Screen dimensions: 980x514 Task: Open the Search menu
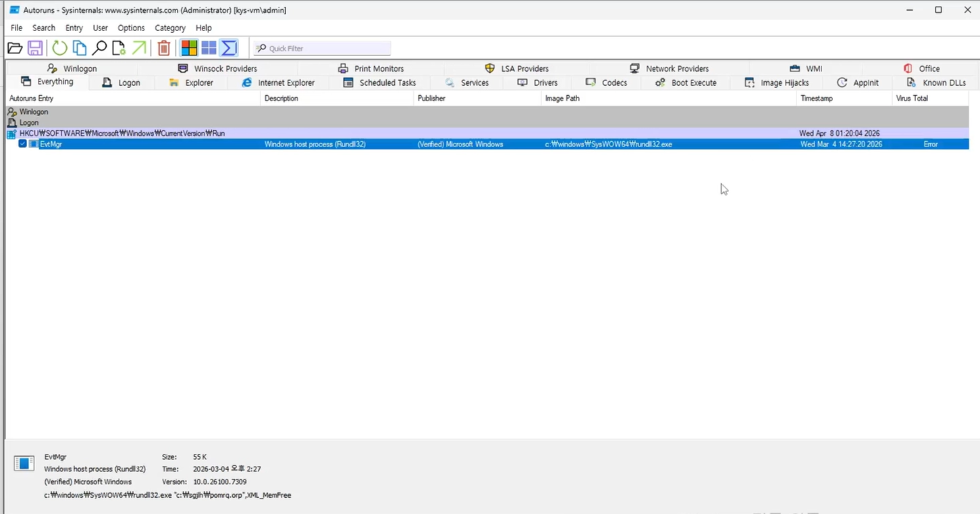click(44, 28)
